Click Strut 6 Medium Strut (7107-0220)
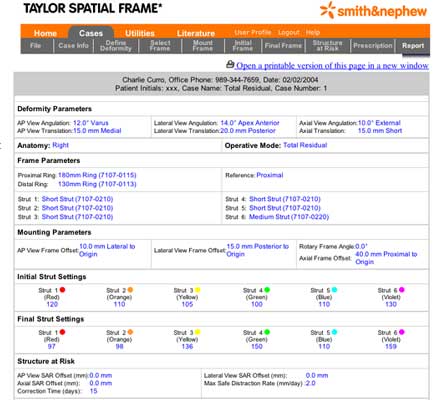Screen dimensions: 446x400 point(289,217)
